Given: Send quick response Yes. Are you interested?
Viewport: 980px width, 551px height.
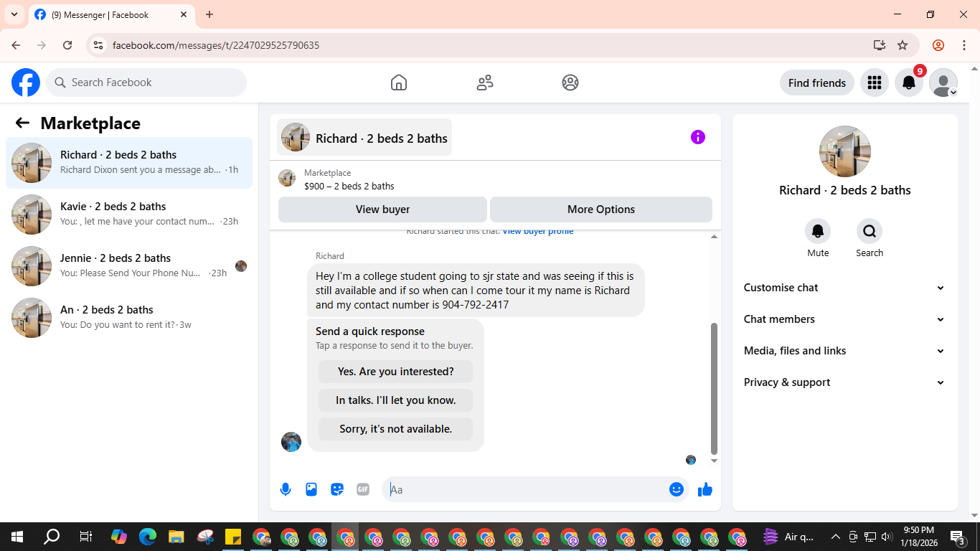Looking at the screenshot, I should (x=396, y=372).
